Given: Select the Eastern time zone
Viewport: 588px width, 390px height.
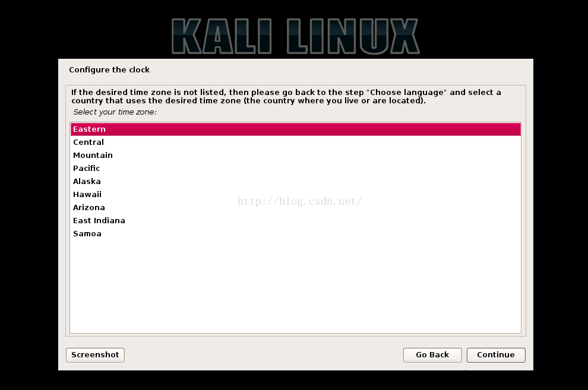Looking at the screenshot, I should 296,129.
